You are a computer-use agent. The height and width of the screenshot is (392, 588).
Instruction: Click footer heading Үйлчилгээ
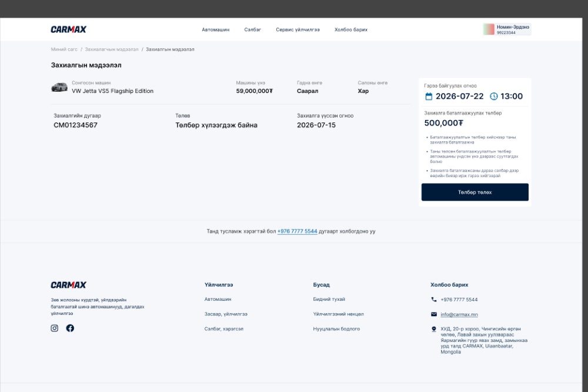(219, 285)
